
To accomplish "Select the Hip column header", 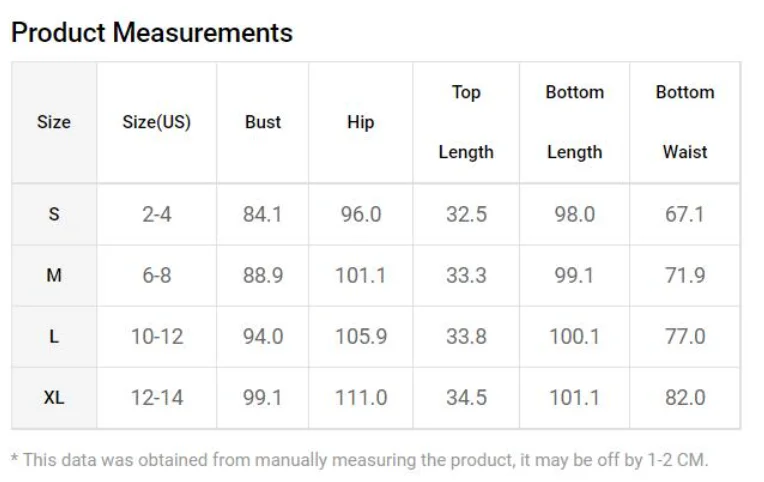I will point(360,122).
